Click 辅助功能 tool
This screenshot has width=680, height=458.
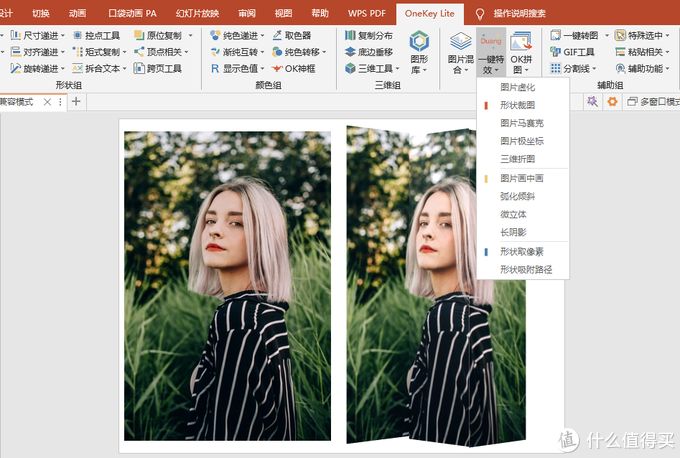coord(642,68)
